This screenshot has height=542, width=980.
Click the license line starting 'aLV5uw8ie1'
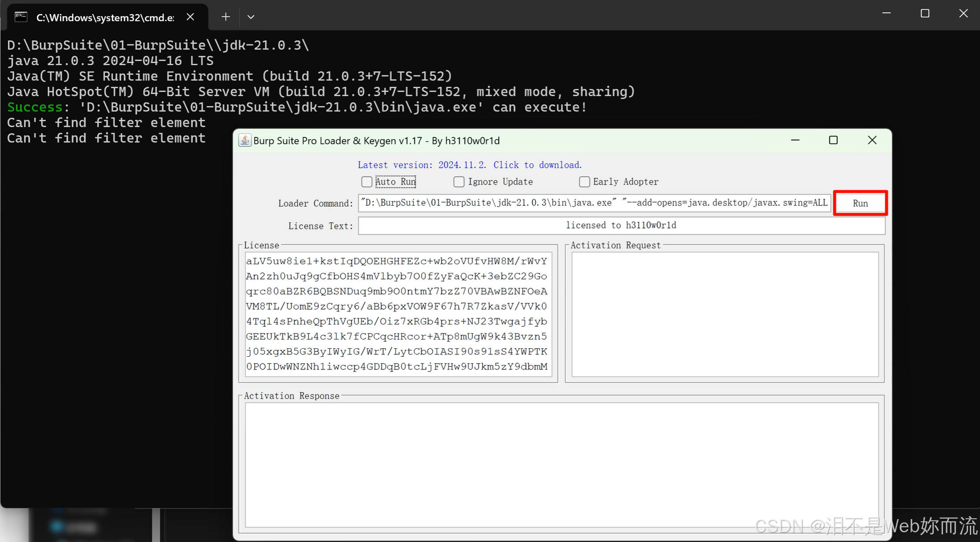click(397, 261)
